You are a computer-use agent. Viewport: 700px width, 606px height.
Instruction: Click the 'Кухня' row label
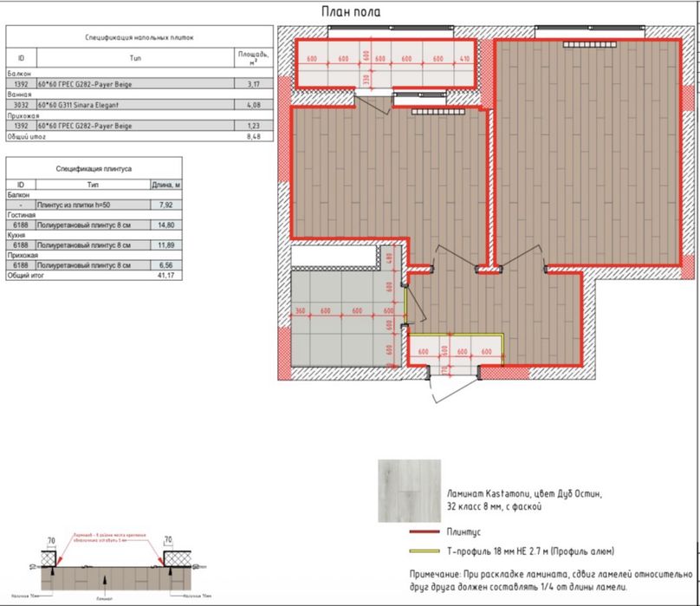click(16, 235)
